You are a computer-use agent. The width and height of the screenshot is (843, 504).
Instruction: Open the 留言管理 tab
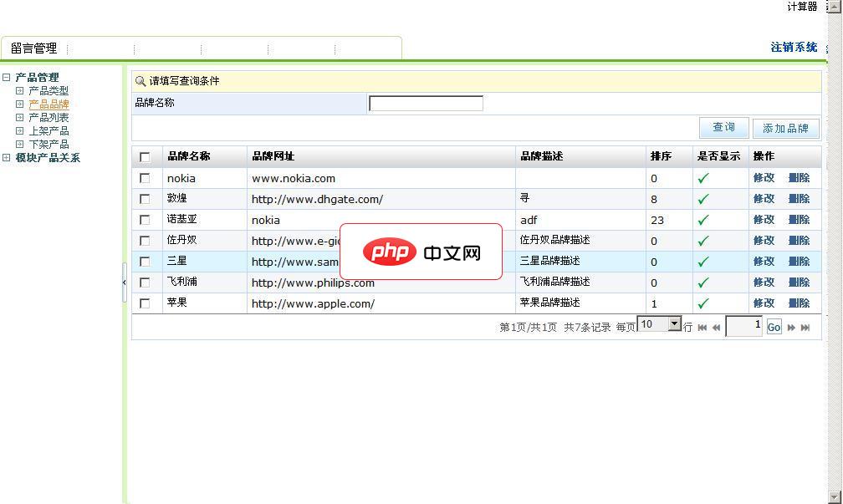pos(33,48)
